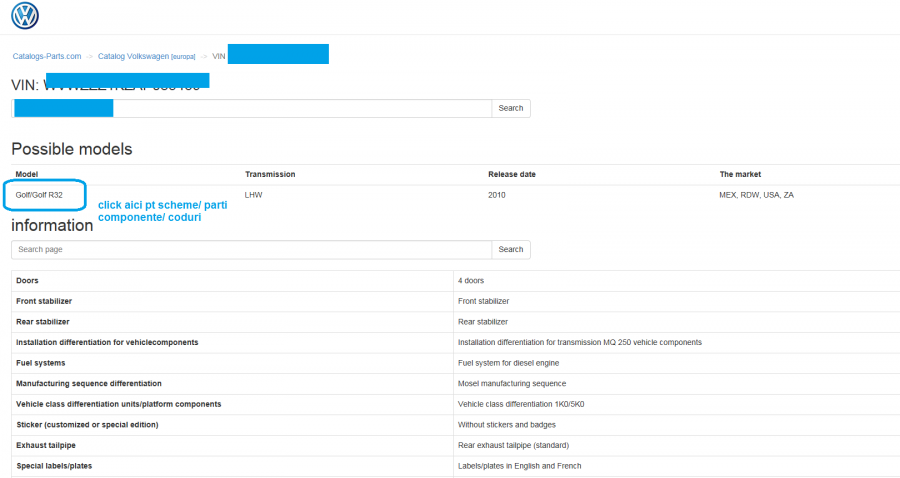Click the Volkswagen logo icon

25,15
